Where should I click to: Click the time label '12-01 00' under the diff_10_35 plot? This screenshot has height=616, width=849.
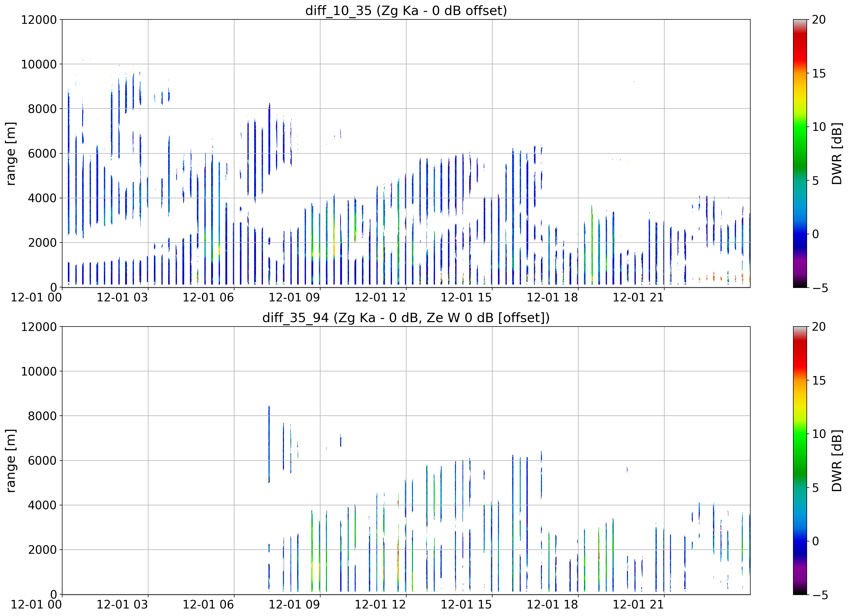(x=36, y=298)
